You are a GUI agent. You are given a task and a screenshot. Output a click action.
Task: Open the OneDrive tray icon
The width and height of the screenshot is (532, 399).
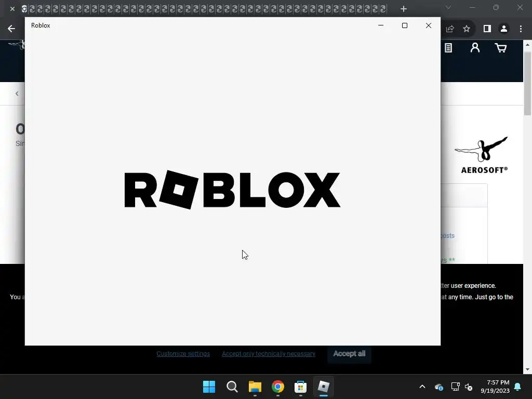(438, 387)
